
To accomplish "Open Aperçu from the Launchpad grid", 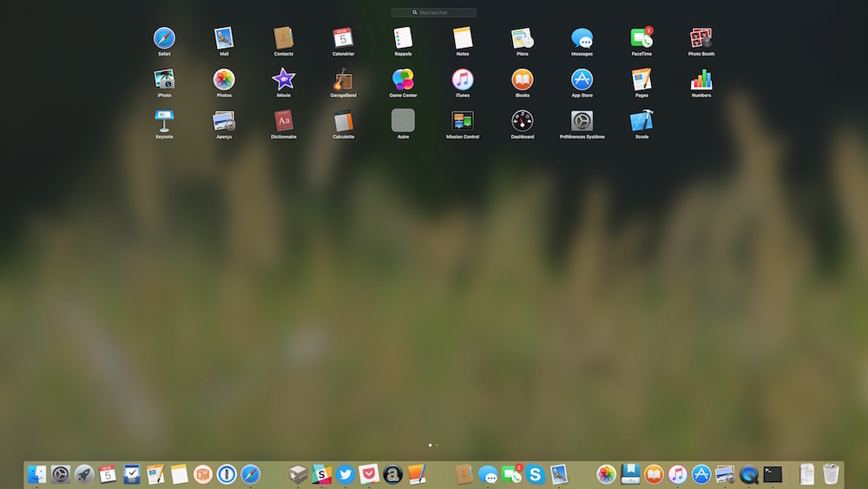I will coord(224,122).
